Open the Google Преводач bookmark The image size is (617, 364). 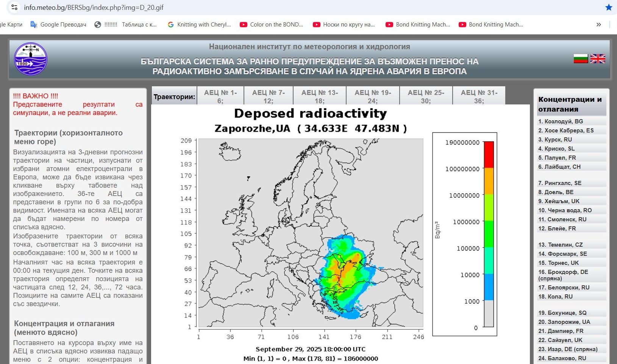pyautogui.click(x=58, y=25)
